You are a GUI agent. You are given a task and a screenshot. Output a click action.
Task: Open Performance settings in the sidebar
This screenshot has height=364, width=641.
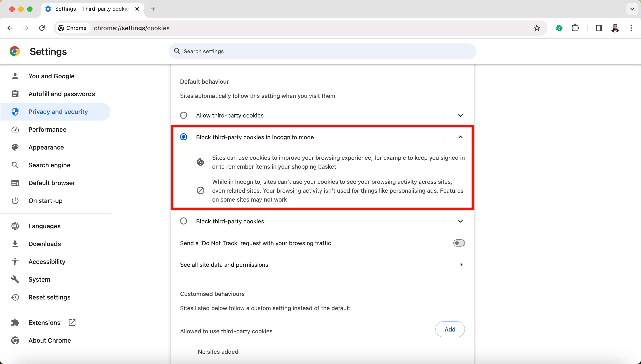tap(47, 129)
